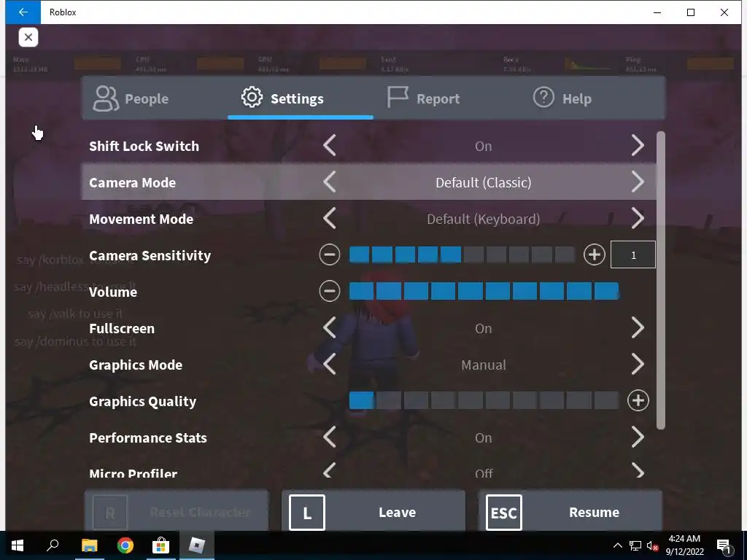The height and width of the screenshot is (560, 747).
Task: Toggle Micro Profiler with the left arrow
Action: [330, 470]
